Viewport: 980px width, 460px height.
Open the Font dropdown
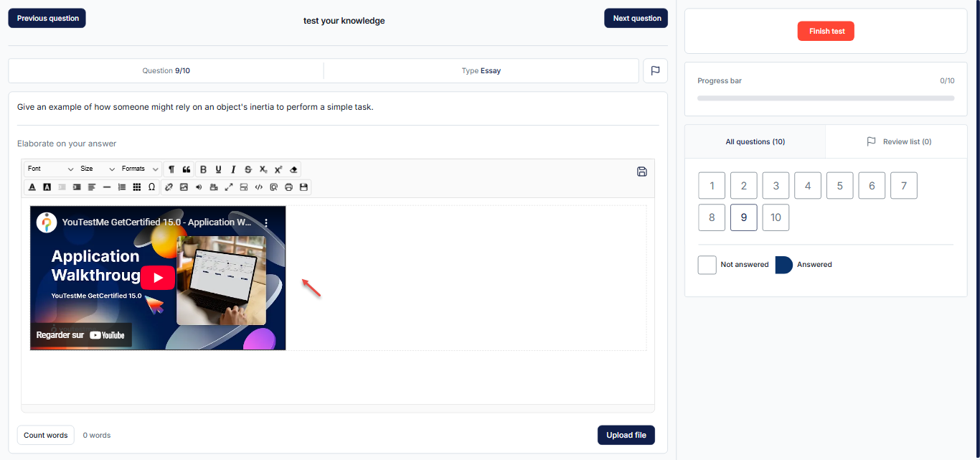coord(50,169)
